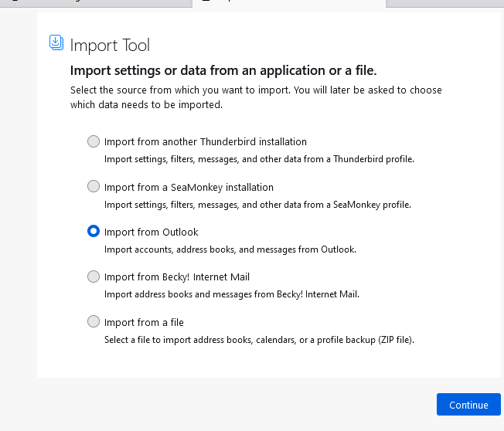Select Import from another Thunderbird installation radio
Screen dimensions: 504x431
[x=94, y=141]
